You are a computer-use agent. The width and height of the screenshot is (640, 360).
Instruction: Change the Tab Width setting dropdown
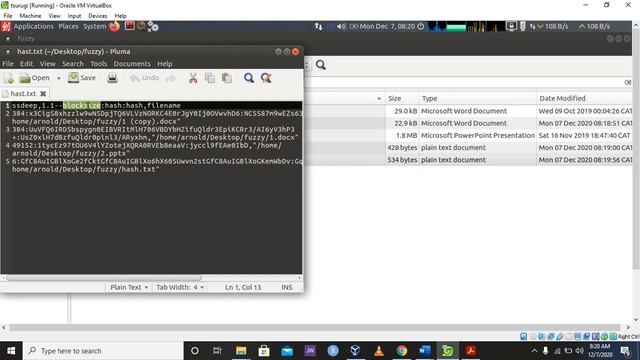[180, 287]
